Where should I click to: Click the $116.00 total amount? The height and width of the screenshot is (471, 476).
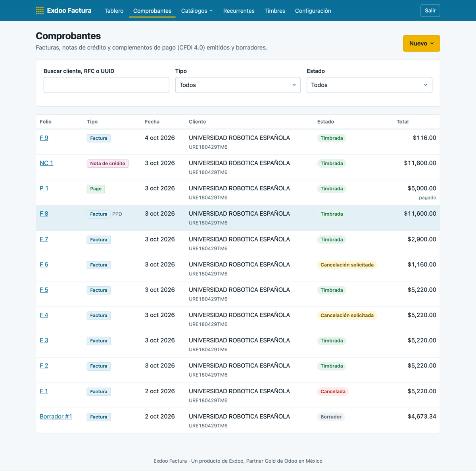pos(424,138)
